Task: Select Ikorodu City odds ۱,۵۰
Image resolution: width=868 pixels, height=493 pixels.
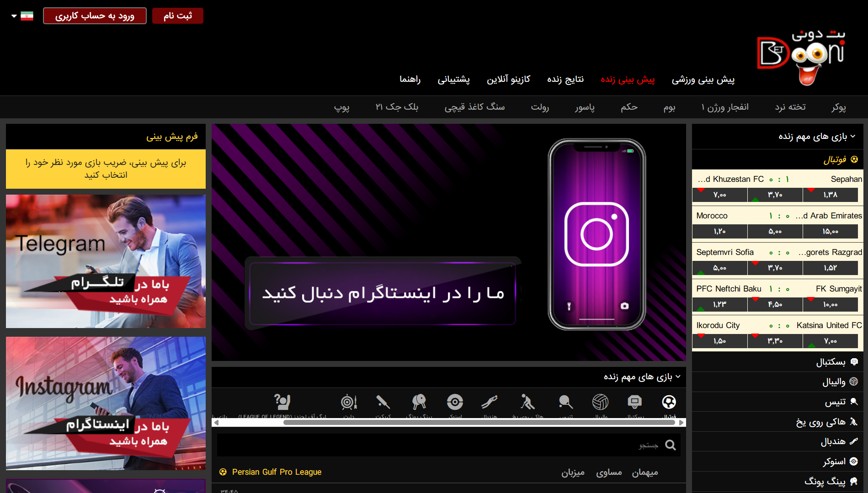Action: [719, 341]
